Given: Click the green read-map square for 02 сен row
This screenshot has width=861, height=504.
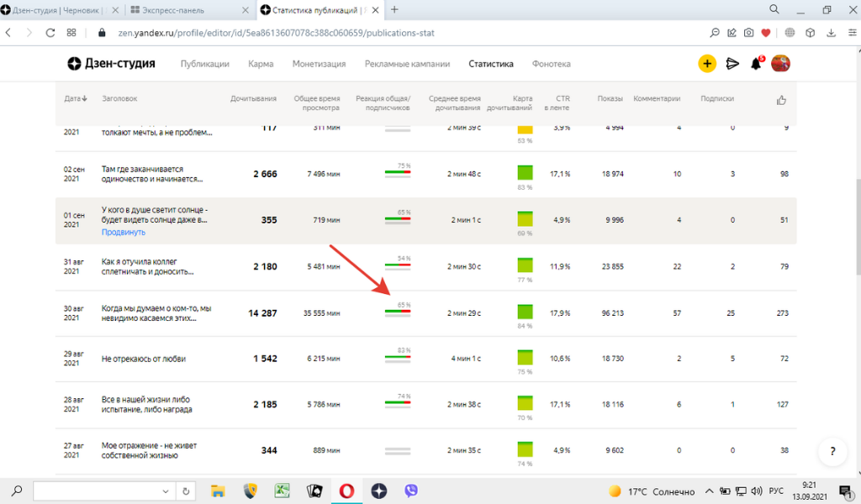Looking at the screenshot, I should coord(525,173).
